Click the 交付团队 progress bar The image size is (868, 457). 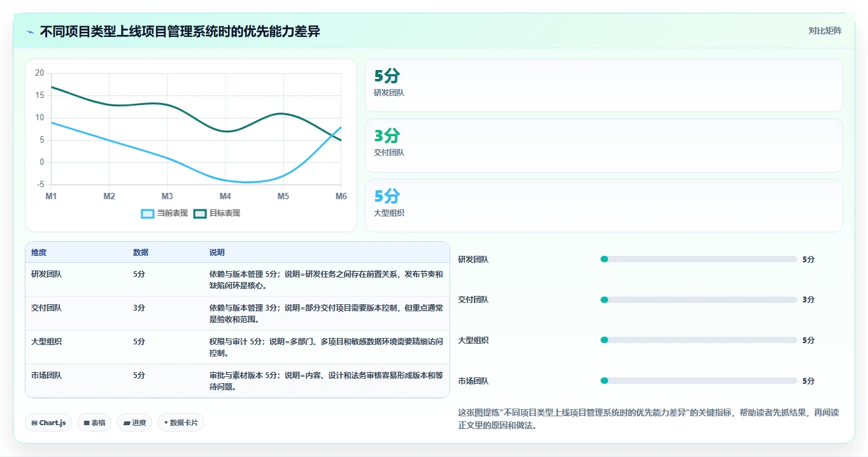pyautogui.click(x=699, y=300)
